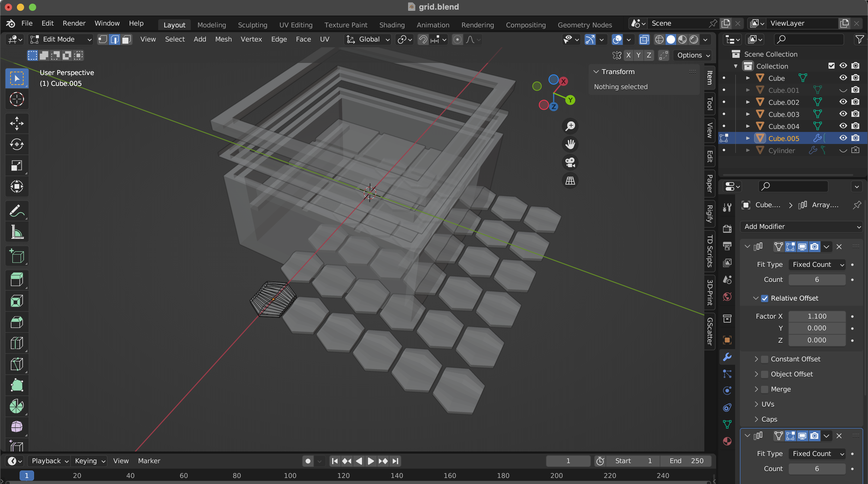868x484 pixels.
Task: Select the Bevel tool
Action: [17, 322]
